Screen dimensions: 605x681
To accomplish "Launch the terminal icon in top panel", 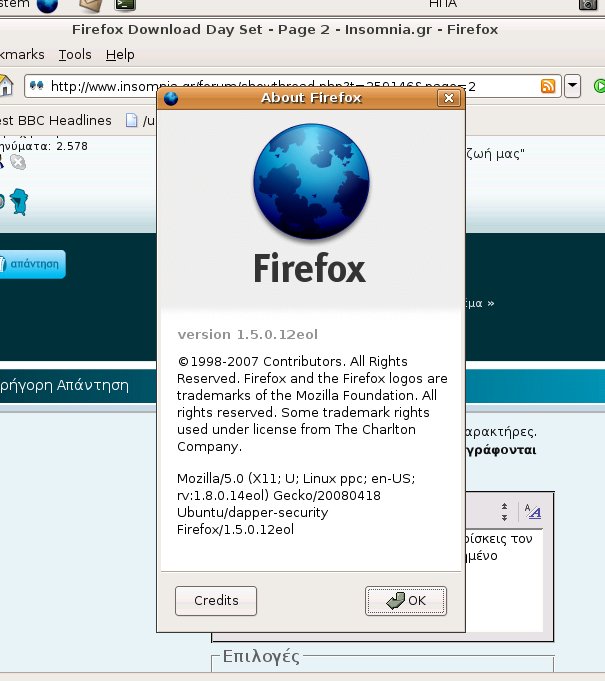I will point(125,5).
